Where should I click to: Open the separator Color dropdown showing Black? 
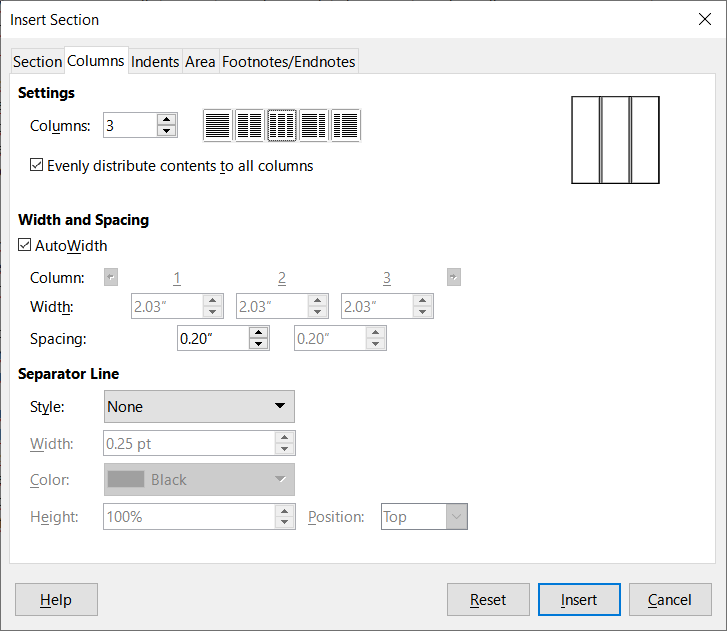coord(199,479)
